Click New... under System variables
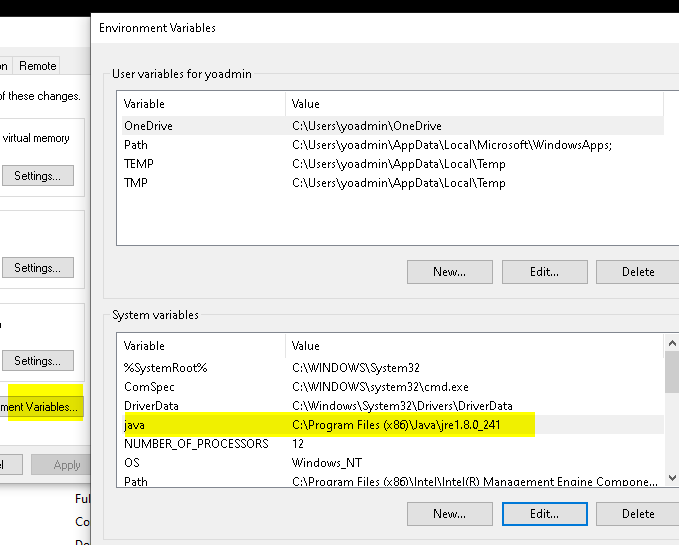 coord(449,514)
